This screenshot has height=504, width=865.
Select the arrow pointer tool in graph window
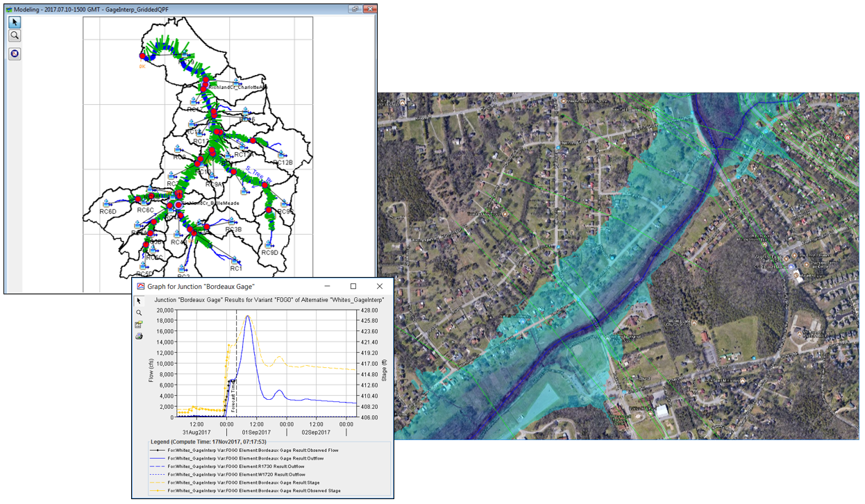click(139, 301)
